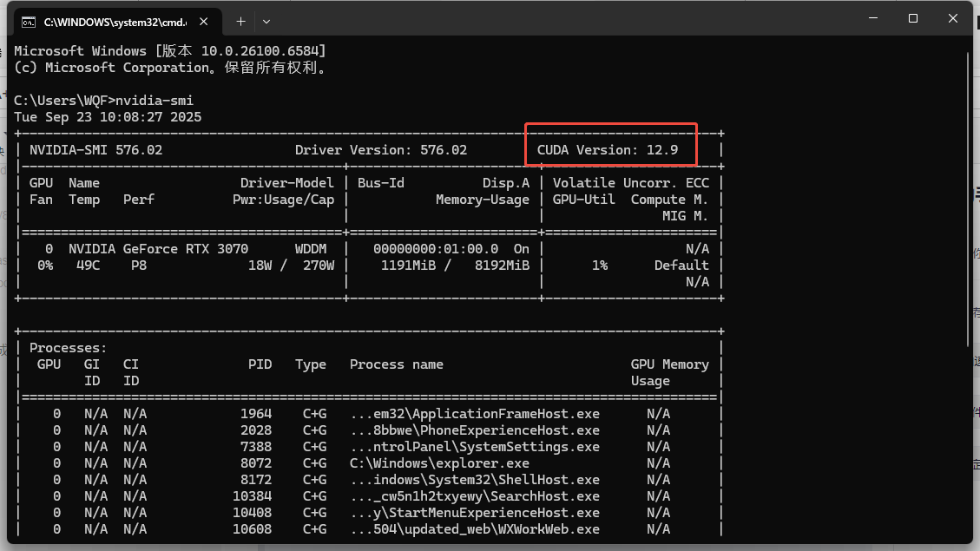Click the NVIDIA GeForce RTX 3070 name
Screen dimensions: 980x551
(159, 249)
